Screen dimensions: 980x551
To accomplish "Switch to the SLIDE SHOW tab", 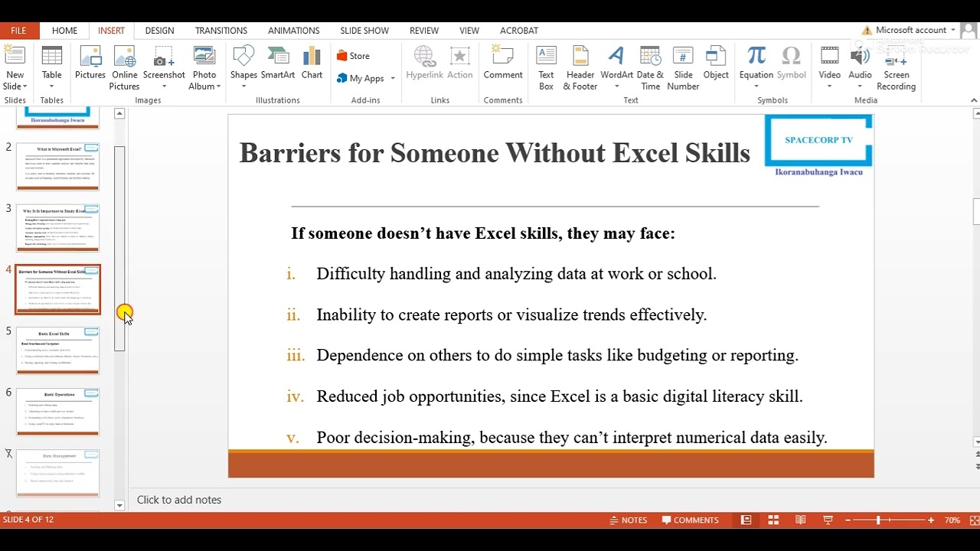I will (x=364, y=31).
